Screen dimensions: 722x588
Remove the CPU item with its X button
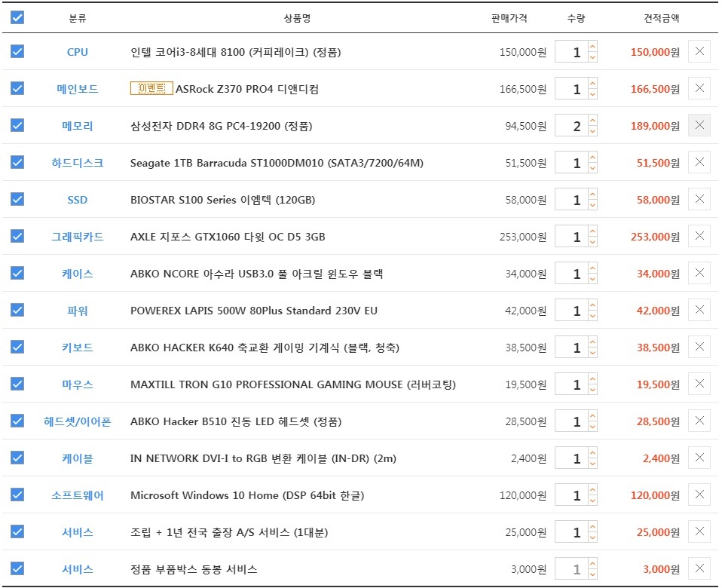click(x=699, y=51)
